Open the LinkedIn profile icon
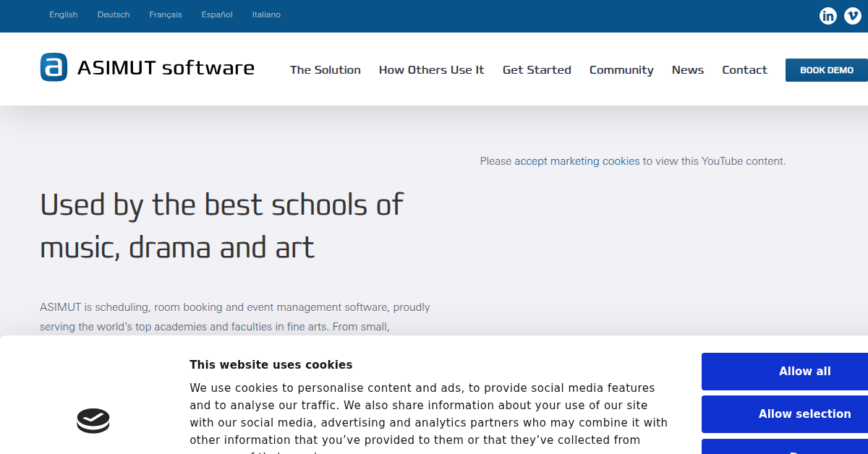868x454 pixels. (x=828, y=16)
